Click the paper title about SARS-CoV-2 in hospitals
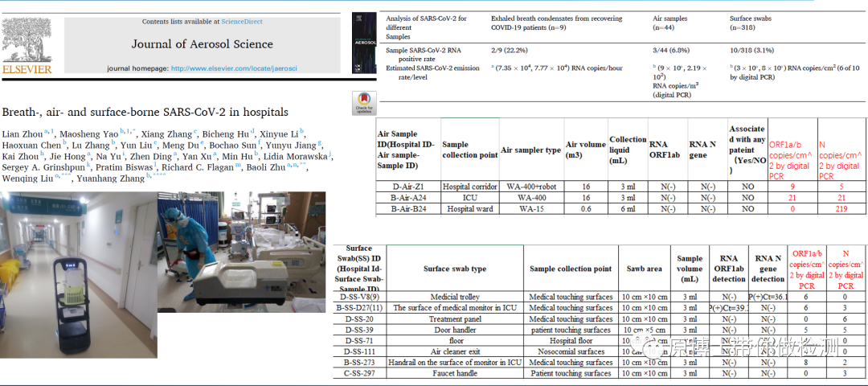 tap(145, 112)
